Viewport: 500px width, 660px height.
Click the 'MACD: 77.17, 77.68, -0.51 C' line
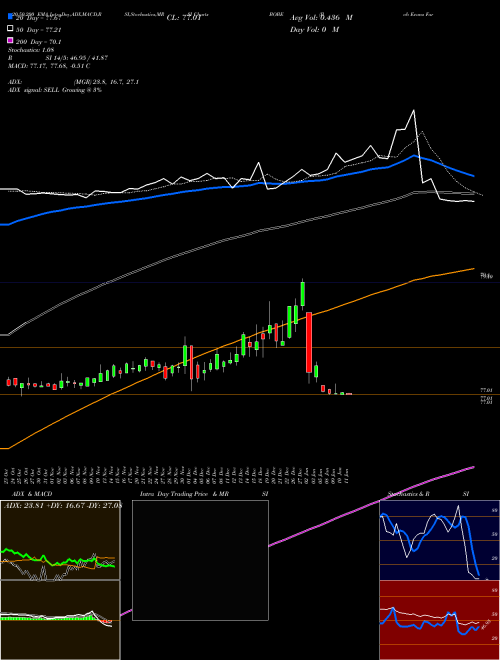(x=49, y=66)
